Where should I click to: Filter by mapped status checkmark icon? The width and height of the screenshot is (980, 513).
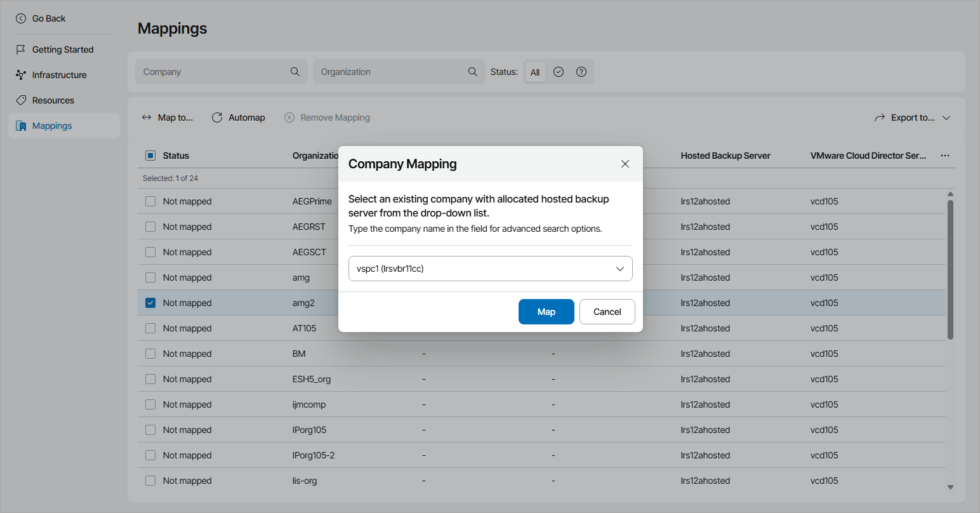pyautogui.click(x=559, y=72)
